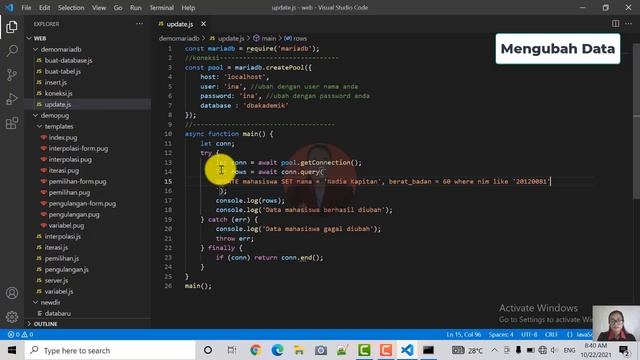Open buat-database.js in explorer
This screenshot has width=640, height=360.
coord(68,60)
